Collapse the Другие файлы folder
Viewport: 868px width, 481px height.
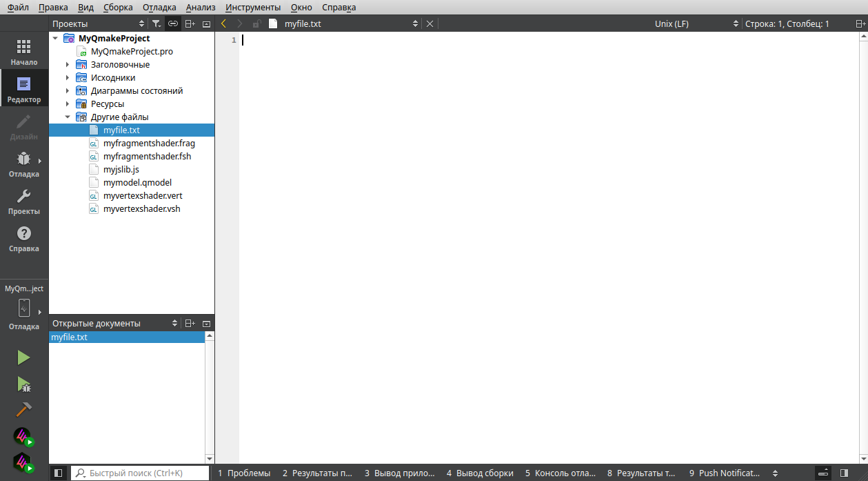click(68, 117)
